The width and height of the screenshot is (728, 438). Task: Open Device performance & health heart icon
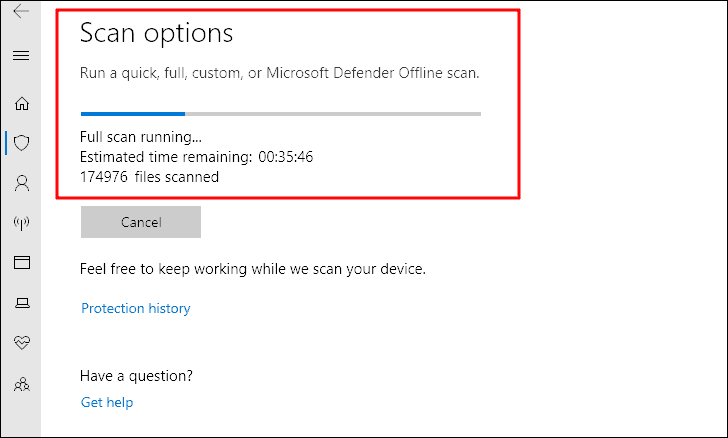pyautogui.click(x=21, y=343)
